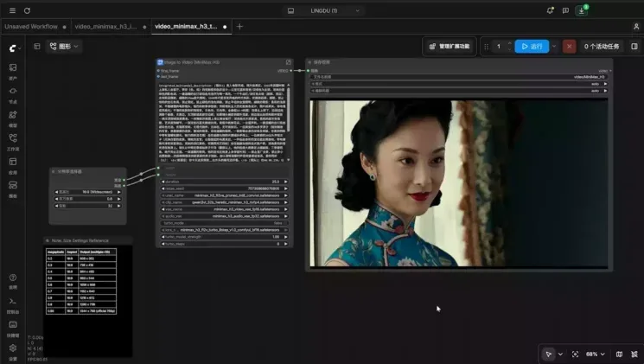Open the audio_vae model selector

pos(224,216)
